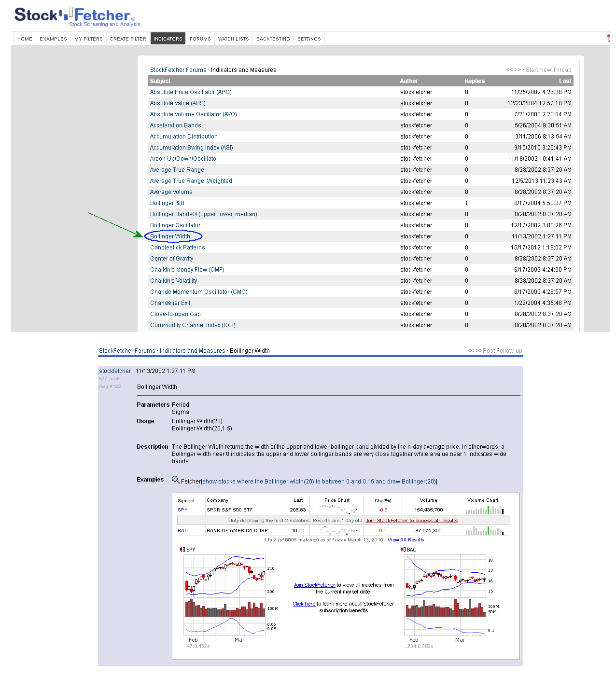The image size is (616, 676).
Task: Click the BAC candlestick chart
Action: coord(445,595)
